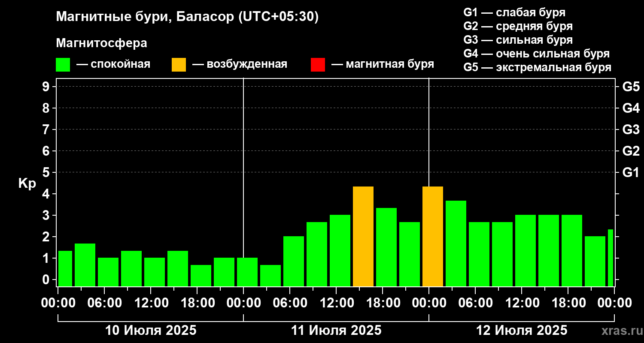Click the 'G2 — средняя буря' legend line
This screenshot has height=343, width=644.
point(518,26)
